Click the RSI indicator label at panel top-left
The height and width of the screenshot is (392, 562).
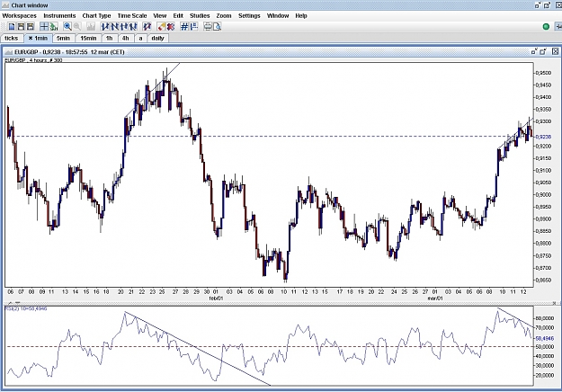click(26, 308)
